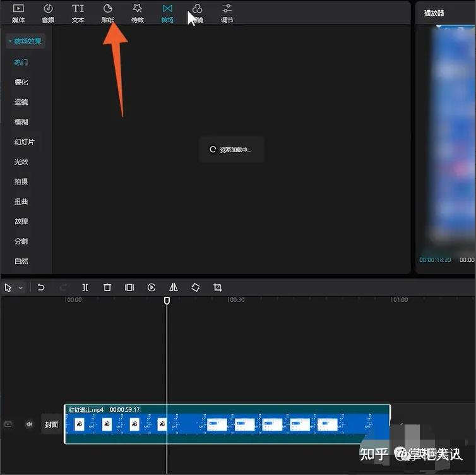Open the 封面 cover editor

[x=51, y=424]
